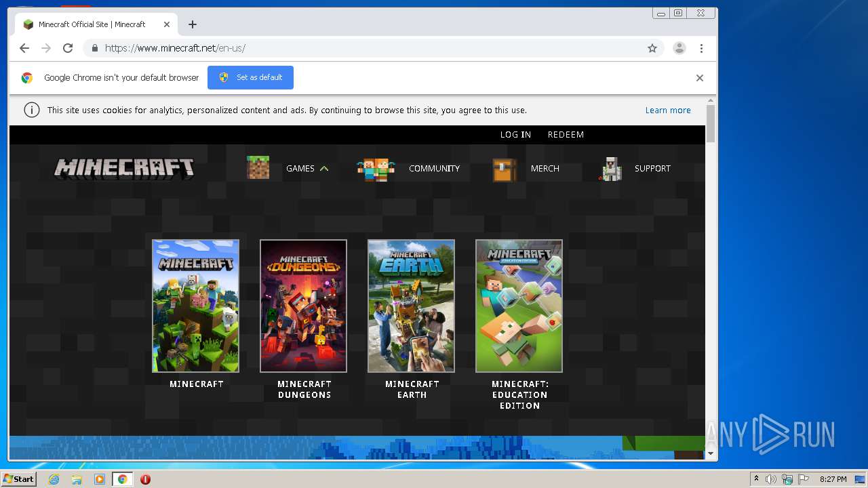Click Learn more in cookie notice

668,110
